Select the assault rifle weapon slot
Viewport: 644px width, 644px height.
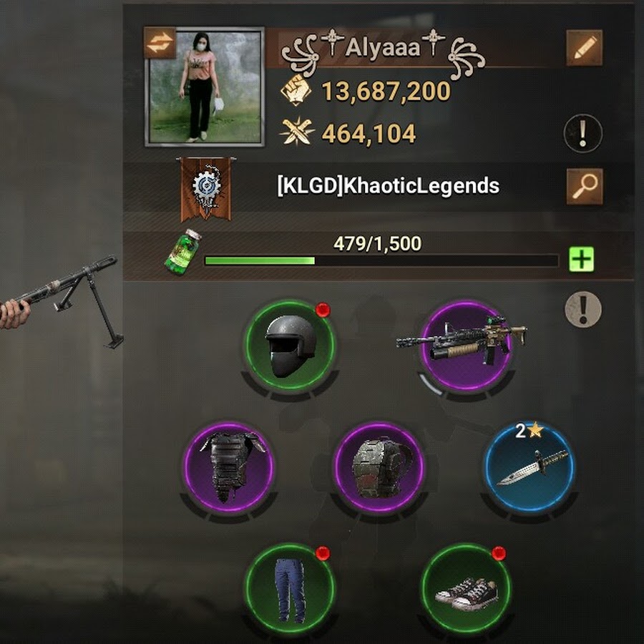pyautogui.click(x=466, y=346)
